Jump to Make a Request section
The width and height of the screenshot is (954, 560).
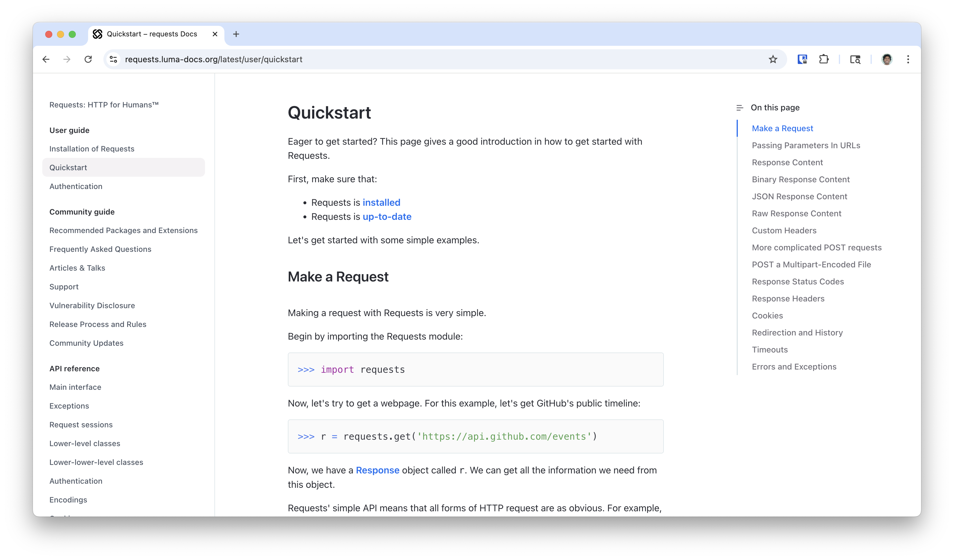[782, 128]
